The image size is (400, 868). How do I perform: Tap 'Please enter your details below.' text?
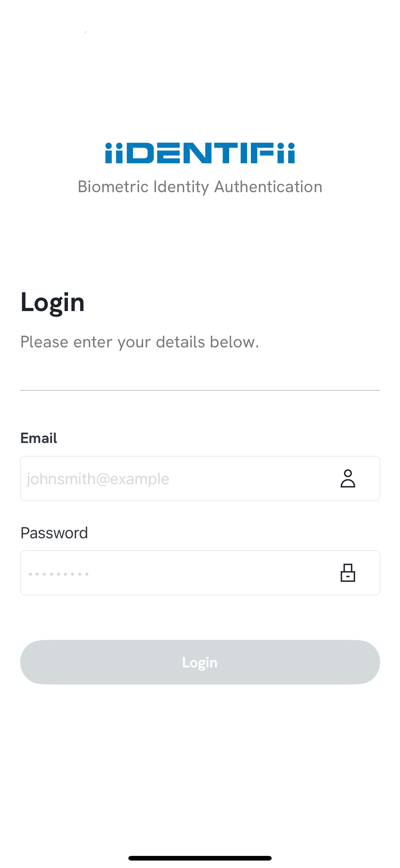140,342
